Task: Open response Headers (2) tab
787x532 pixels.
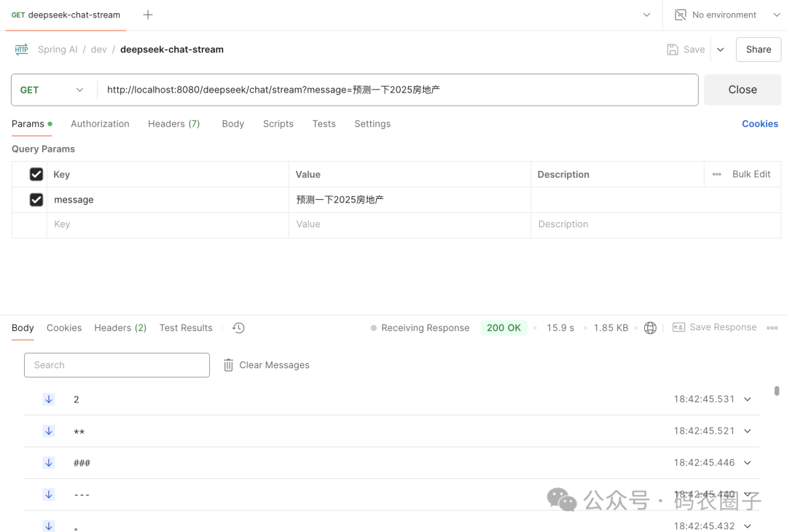Action: tap(120, 328)
